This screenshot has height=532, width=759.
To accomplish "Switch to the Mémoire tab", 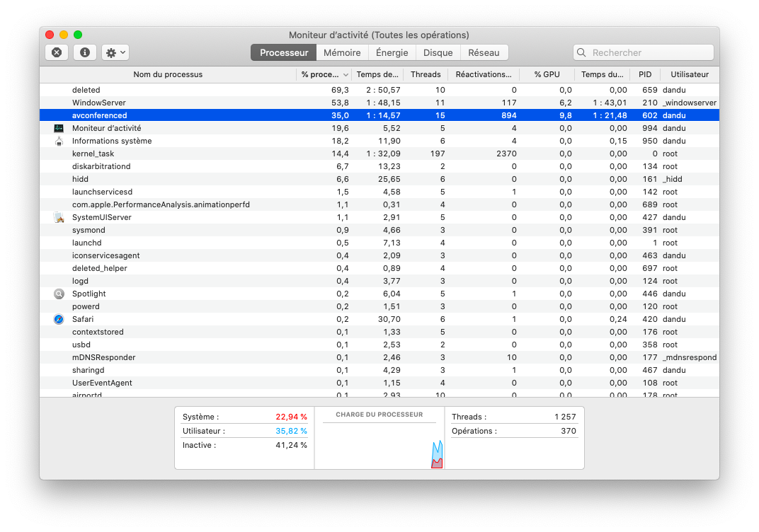I will [x=342, y=52].
